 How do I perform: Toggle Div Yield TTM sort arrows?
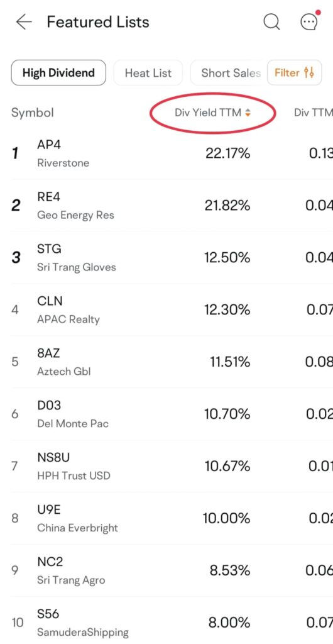(x=248, y=113)
